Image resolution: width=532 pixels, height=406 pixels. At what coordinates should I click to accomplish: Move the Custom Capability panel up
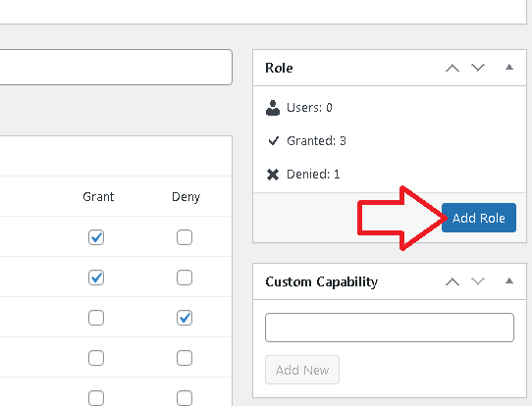(452, 281)
